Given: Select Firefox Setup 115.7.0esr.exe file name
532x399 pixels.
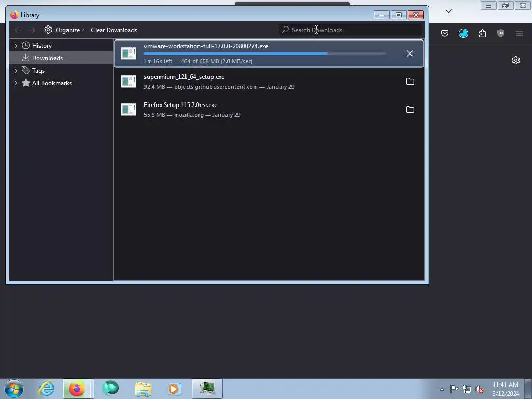Looking at the screenshot, I should click(x=180, y=105).
